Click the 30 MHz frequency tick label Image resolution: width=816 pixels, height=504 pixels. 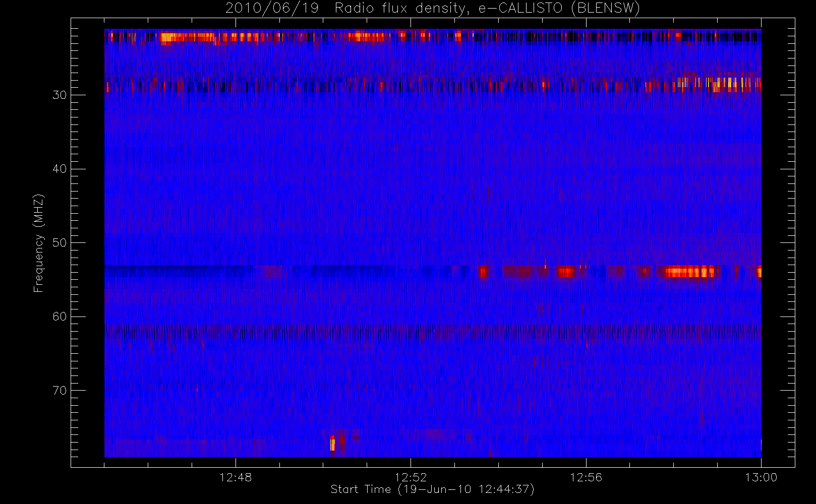tap(60, 95)
